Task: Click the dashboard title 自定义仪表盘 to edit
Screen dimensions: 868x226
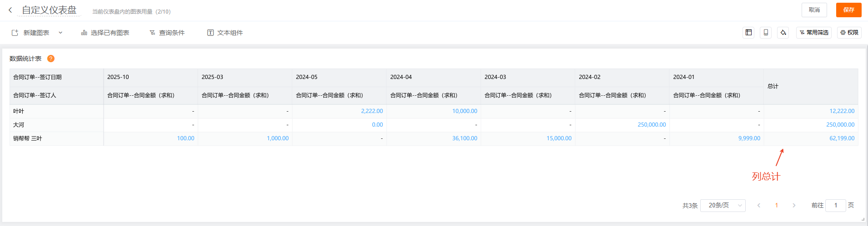Action: click(x=49, y=10)
